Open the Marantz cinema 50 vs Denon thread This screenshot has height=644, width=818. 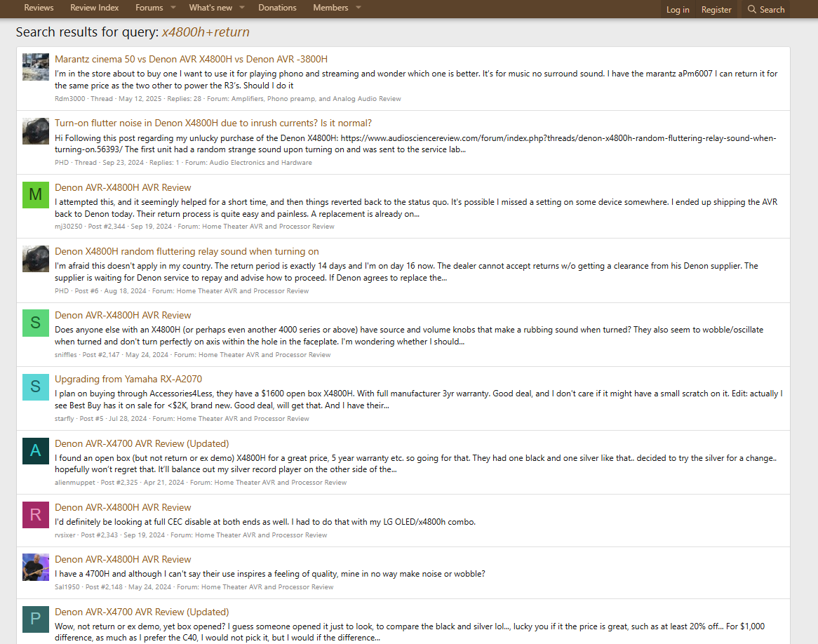click(x=191, y=59)
